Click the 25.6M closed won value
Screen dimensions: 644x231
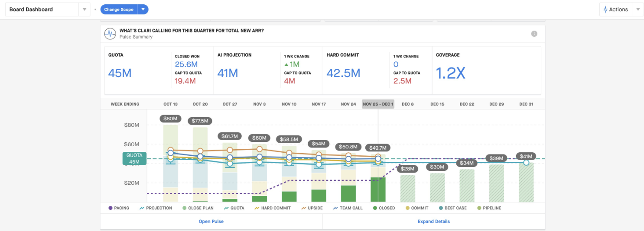point(186,64)
